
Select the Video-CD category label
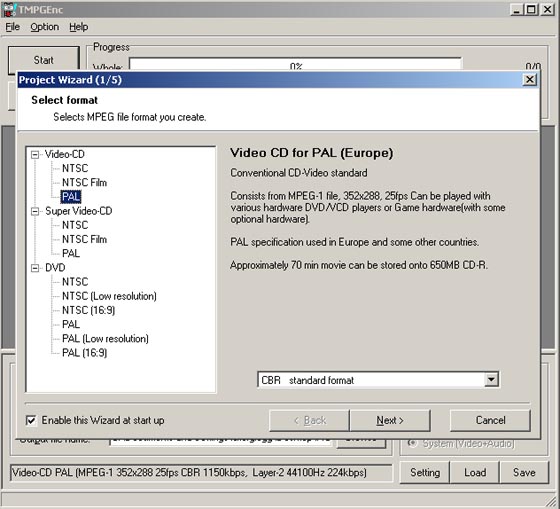tap(65, 154)
